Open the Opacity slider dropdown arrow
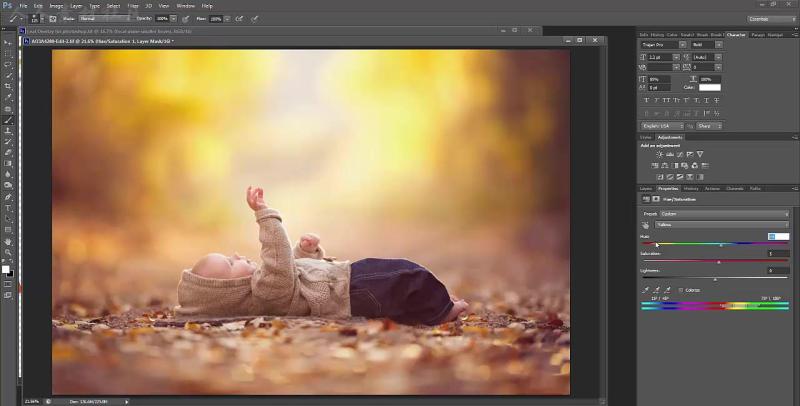 coord(173,19)
